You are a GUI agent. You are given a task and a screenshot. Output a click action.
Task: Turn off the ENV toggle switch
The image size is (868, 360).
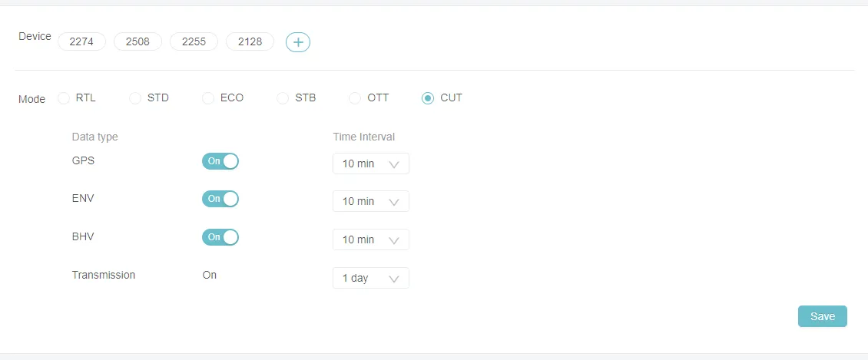(220, 199)
